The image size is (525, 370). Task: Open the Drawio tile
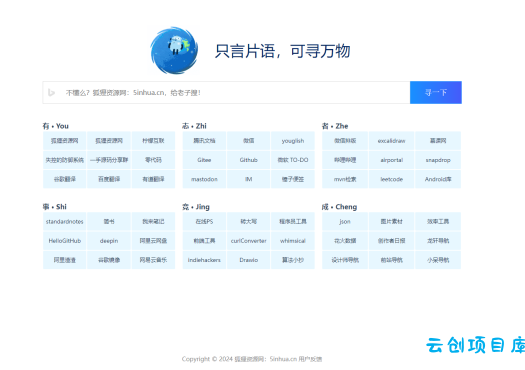coord(248,260)
